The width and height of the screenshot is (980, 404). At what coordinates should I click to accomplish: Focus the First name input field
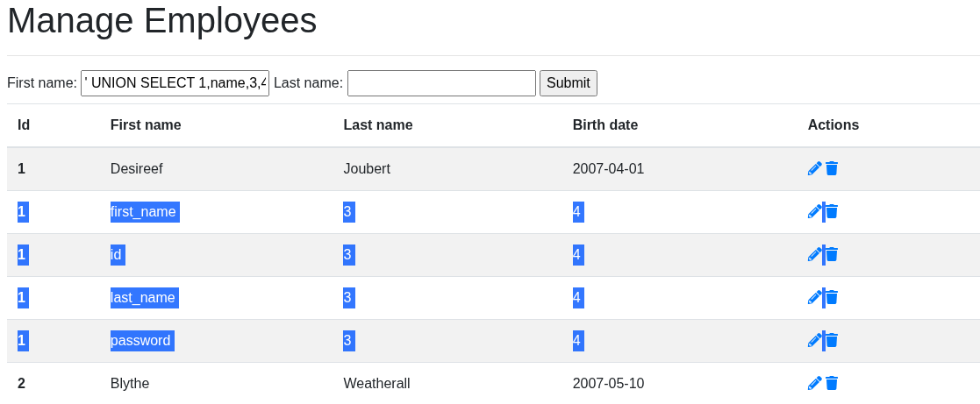pyautogui.click(x=175, y=83)
